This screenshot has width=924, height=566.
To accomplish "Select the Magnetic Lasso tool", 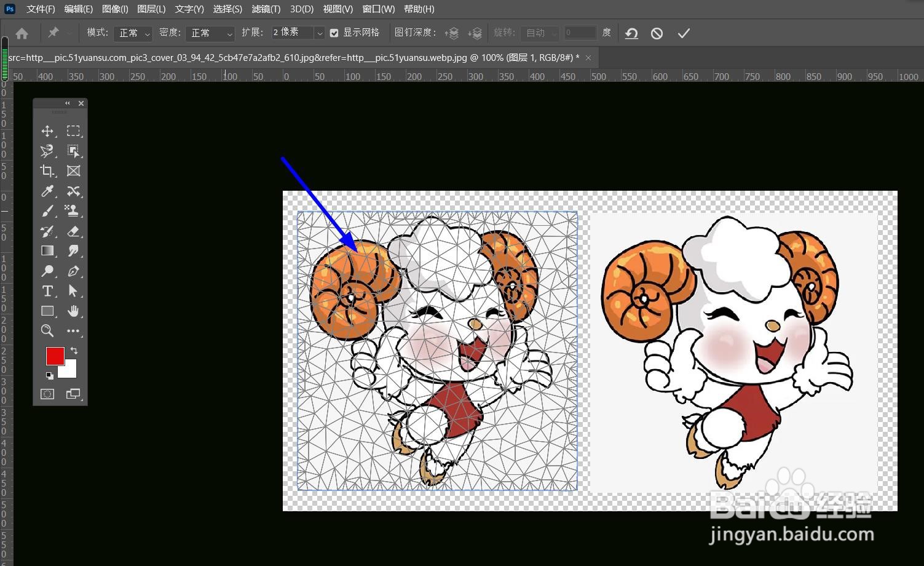I will click(x=47, y=151).
